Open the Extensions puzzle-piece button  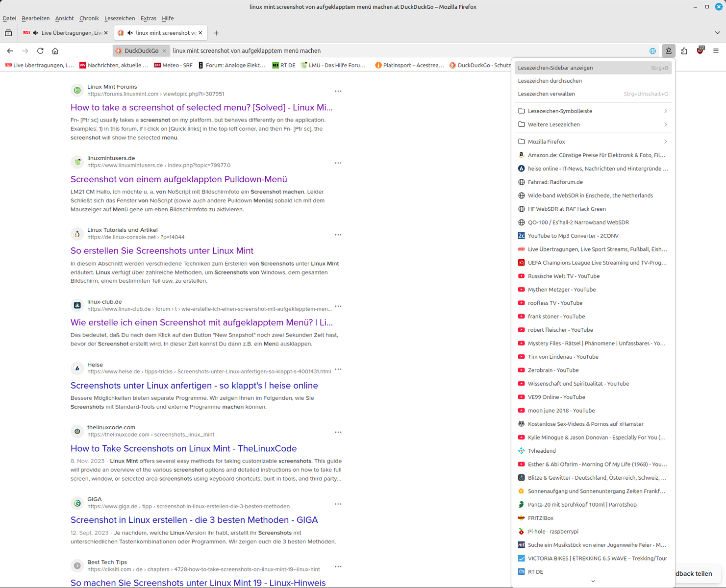[684, 51]
